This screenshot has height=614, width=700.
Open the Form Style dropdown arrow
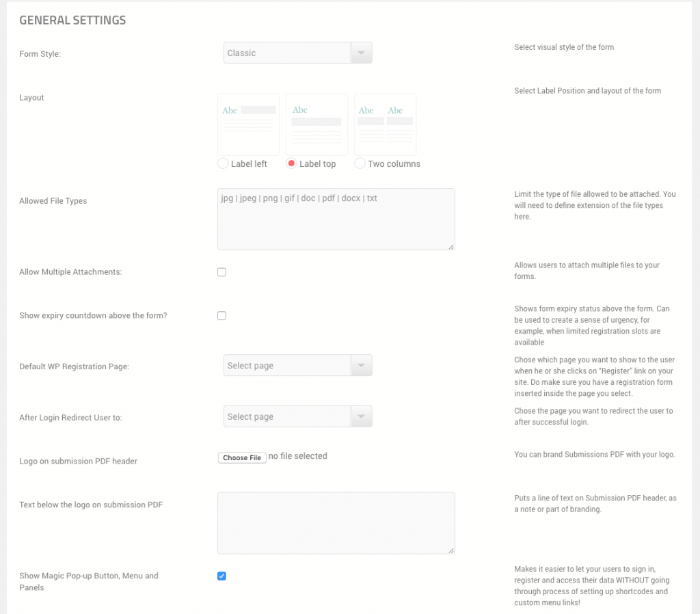click(361, 53)
